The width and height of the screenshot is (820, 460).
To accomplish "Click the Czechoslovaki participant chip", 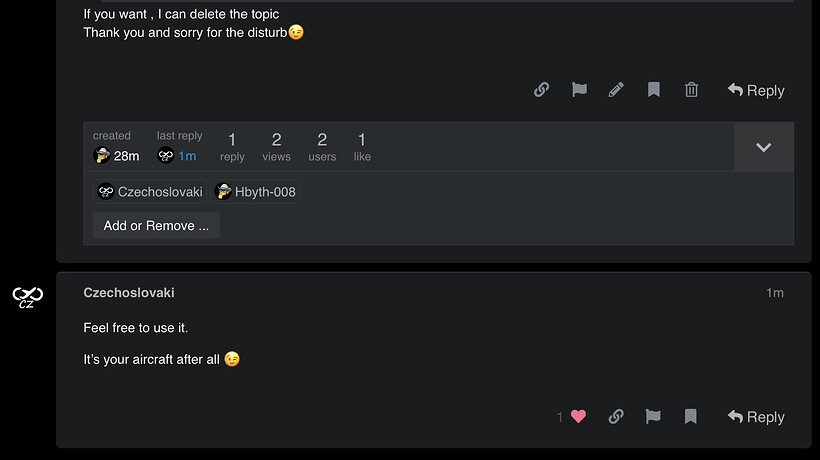I will click(150, 192).
